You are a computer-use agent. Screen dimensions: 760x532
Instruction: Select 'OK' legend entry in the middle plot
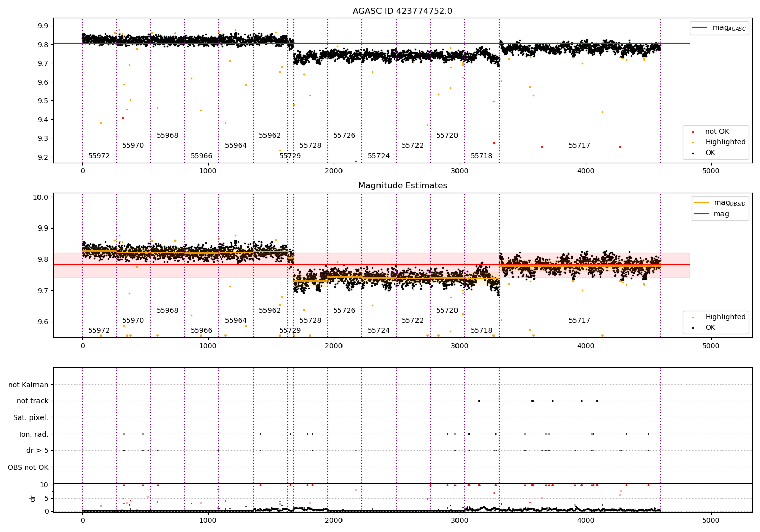[710, 328]
